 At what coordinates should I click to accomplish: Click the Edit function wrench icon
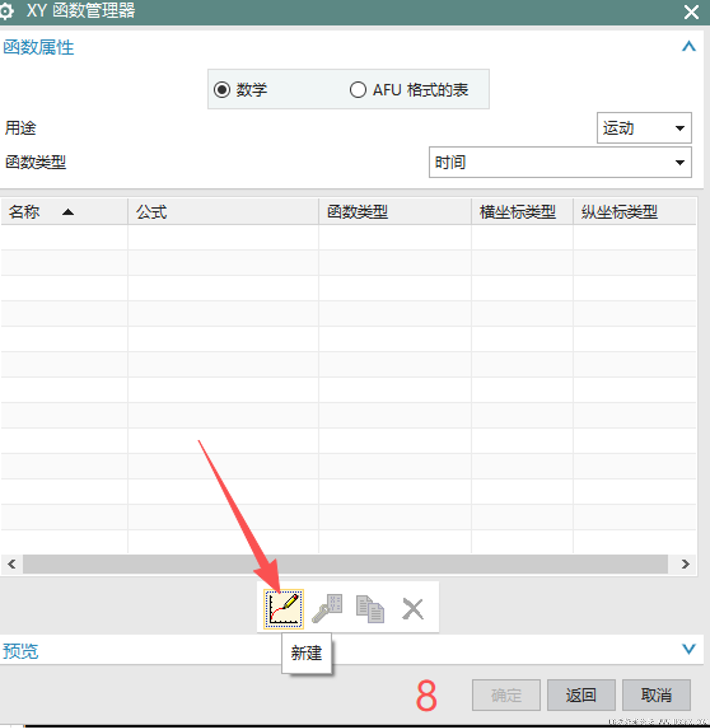327,608
